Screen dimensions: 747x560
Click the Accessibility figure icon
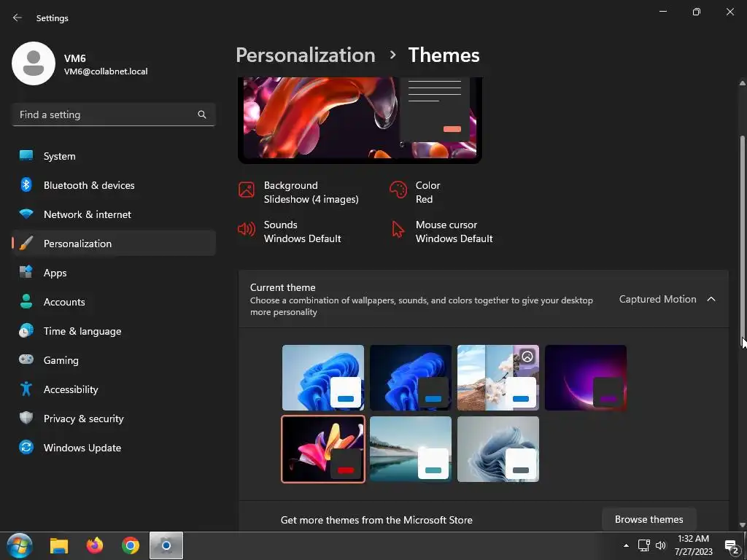(26, 389)
